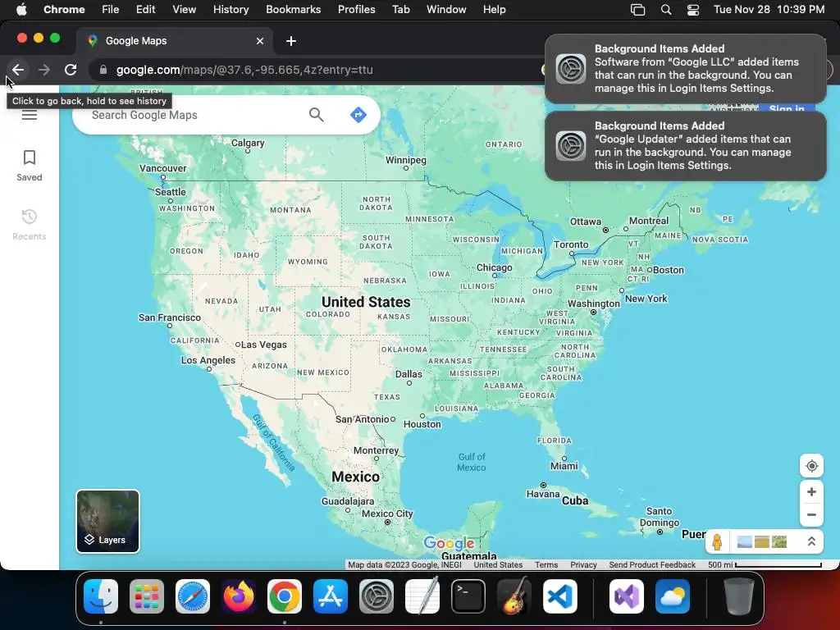840x630 pixels.
Task: Open Finder from the Dock
Action: click(x=101, y=596)
